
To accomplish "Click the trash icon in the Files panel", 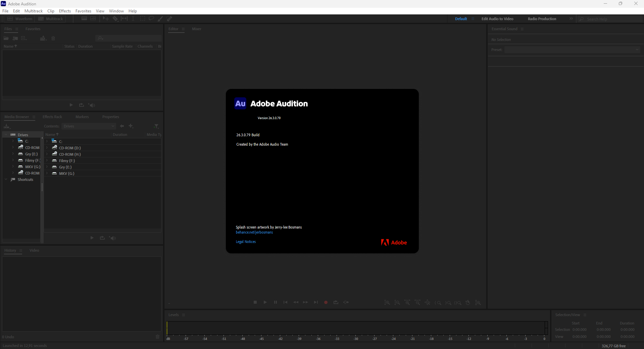I will click(x=53, y=38).
